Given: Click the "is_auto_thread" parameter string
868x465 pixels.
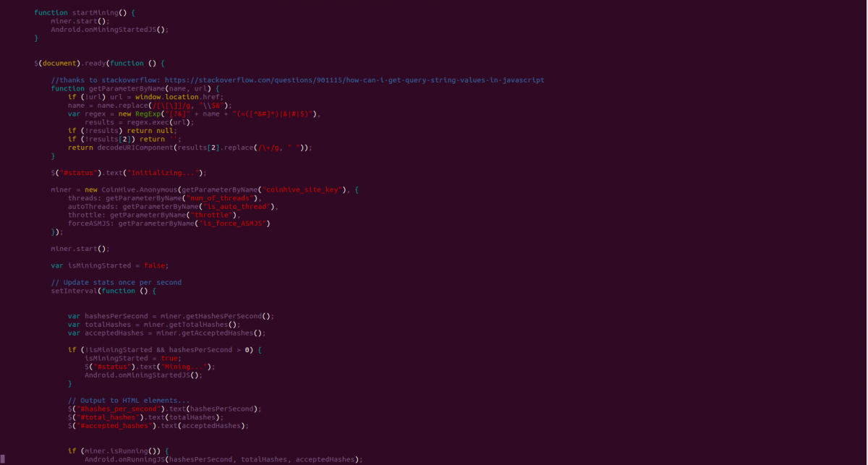Looking at the screenshot, I should [237, 207].
